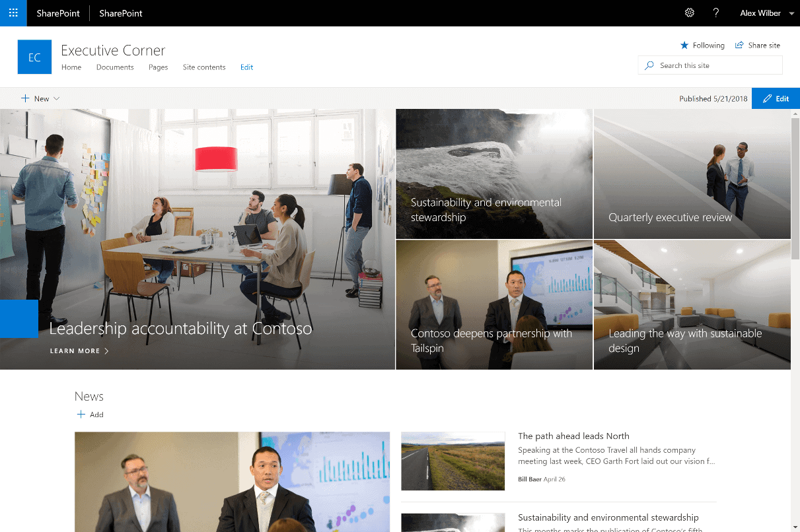
Task: Click the Share site icon
Action: point(738,45)
